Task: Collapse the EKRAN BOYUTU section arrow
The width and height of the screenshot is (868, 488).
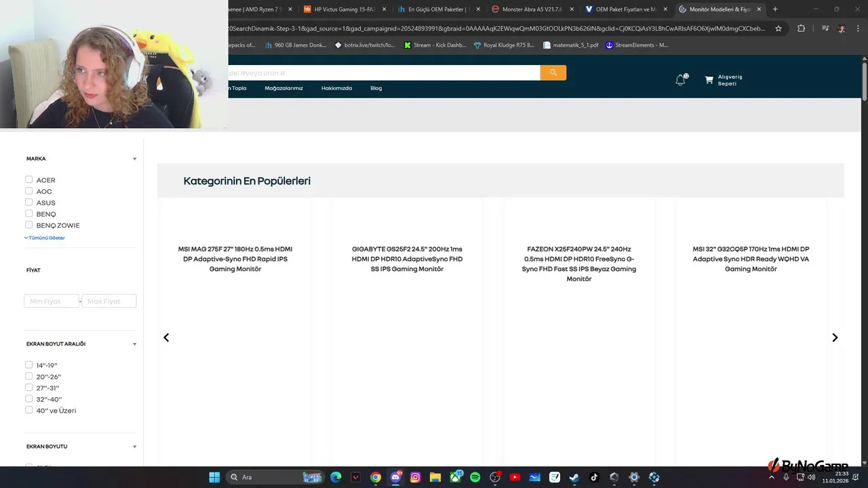Action: click(134, 447)
